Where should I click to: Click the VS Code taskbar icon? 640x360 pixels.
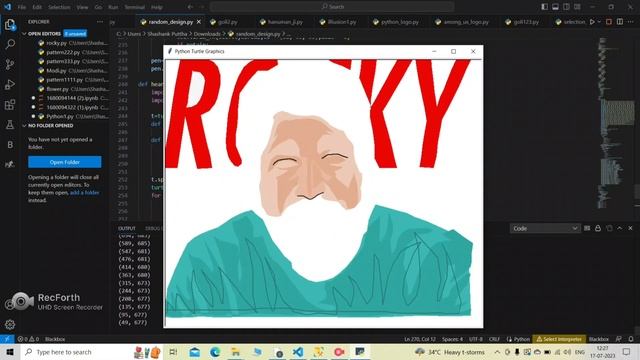pyautogui.click(x=298, y=352)
